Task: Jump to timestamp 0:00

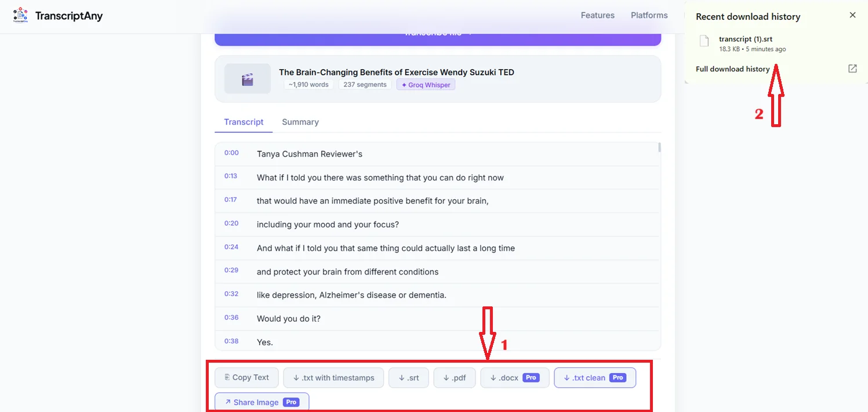Action: (x=231, y=153)
